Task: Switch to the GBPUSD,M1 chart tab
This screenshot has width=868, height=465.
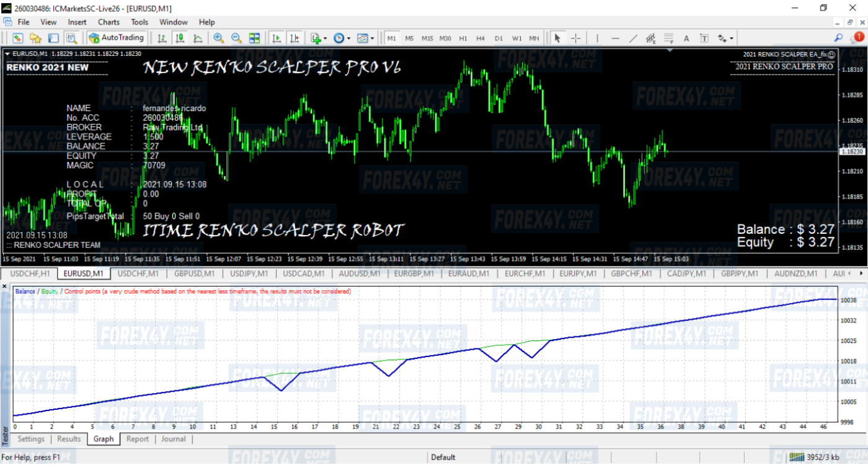Action: pyautogui.click(x=193, y=273)
